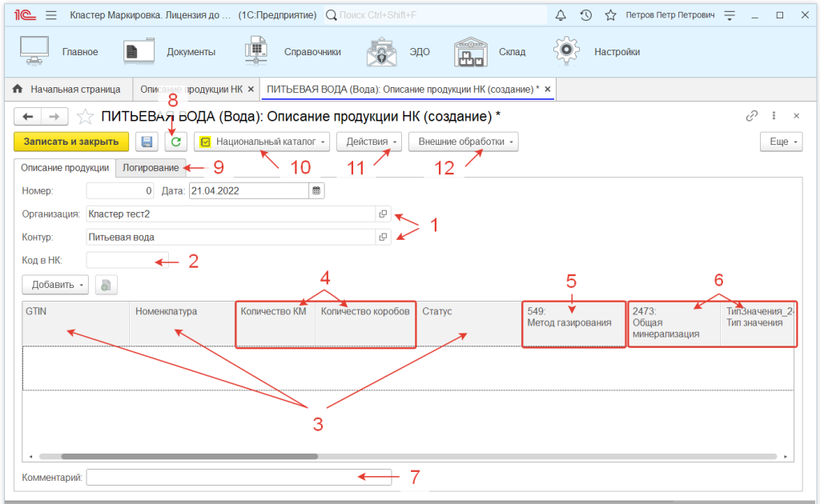820x504 pixels.
Task: Click the search field Поиск Ctrl+Shift+F
Action: tap(435, 15)
